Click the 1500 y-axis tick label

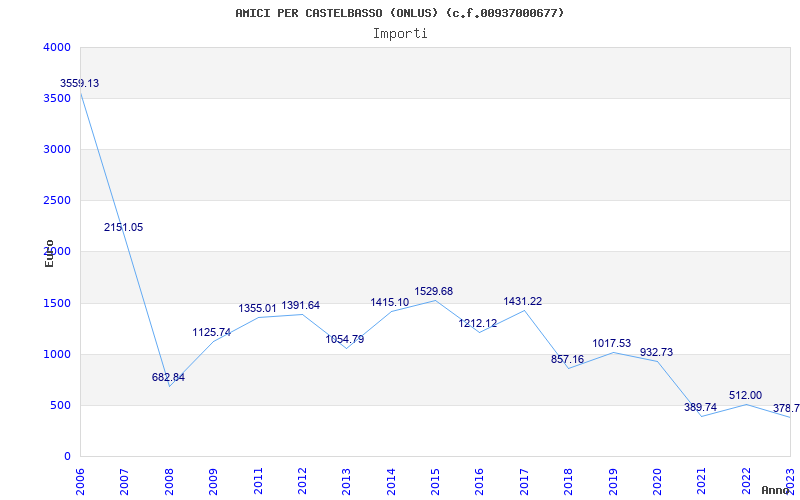click(58, 304)
